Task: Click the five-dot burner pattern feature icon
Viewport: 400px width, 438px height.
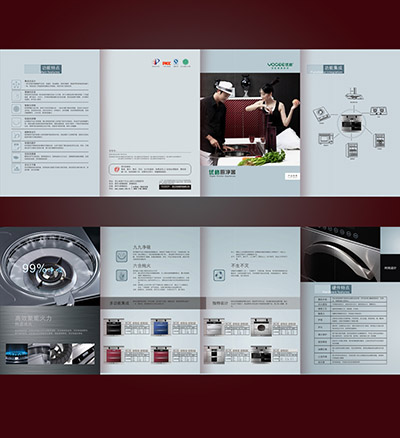Action: pyautogui.click(x=16, y=84)
